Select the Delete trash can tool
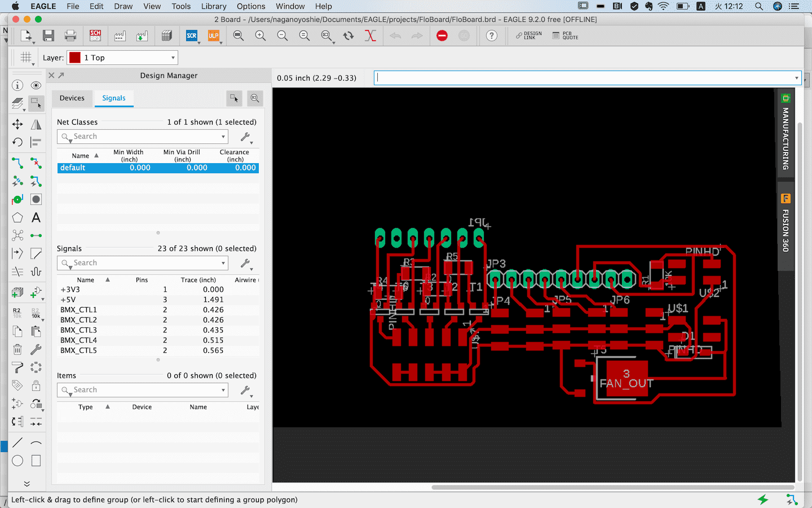The width and height of the screenshot is (812, 508). pyautogui.click(x=17, y=349)
